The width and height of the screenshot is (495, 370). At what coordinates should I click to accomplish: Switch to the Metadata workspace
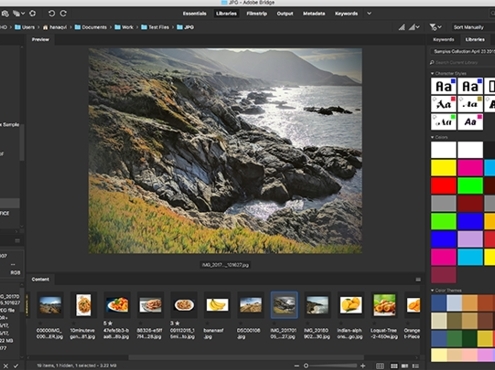[314, 14]
